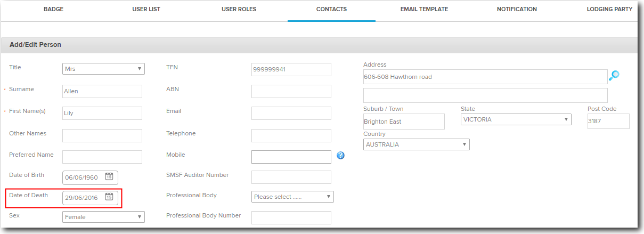The width and height of the screenshot is (644, 234).
Task: Open the Professional Body dropdown
Action: pyautogui.click(x=292, y=197)
